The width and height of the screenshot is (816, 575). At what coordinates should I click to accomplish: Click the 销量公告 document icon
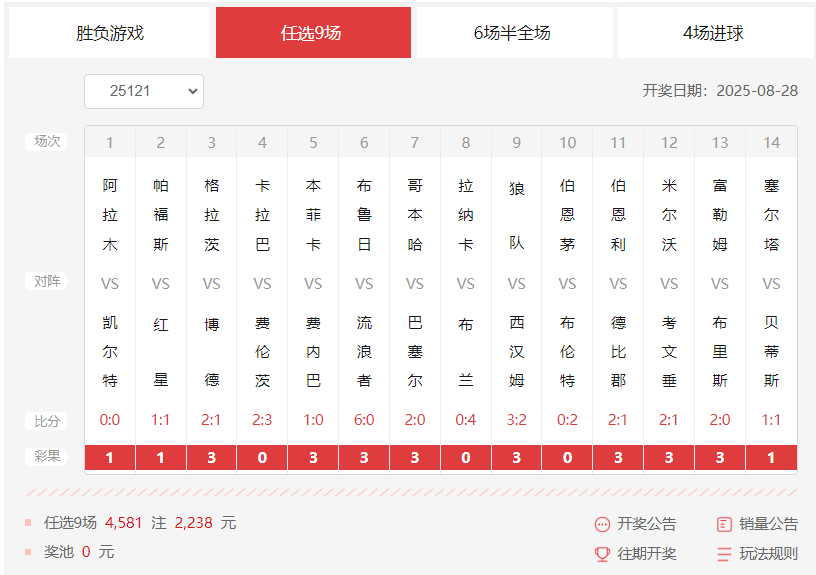coord(725,524)
